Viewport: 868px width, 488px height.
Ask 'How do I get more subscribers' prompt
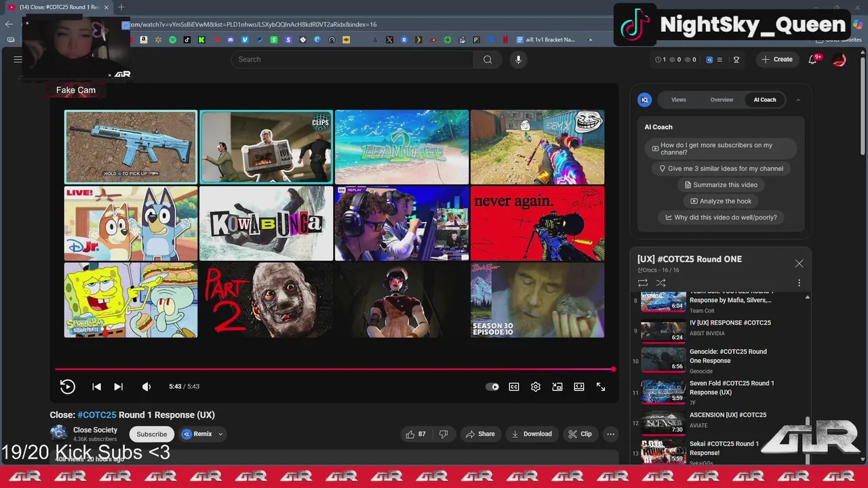click(721, 148)
